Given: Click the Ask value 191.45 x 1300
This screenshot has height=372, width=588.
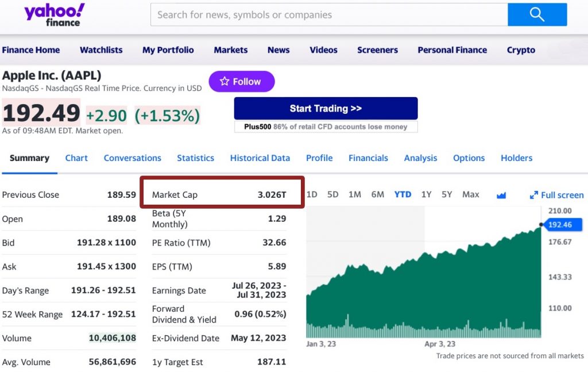Looking at the screenshot, I should pyautogui.click(x=106, y=267).
